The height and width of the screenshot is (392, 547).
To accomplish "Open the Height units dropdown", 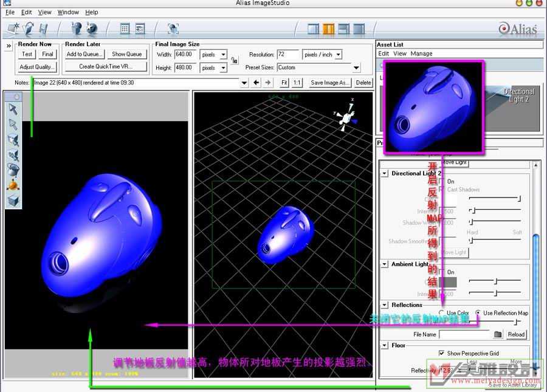I will click(224, 67).
